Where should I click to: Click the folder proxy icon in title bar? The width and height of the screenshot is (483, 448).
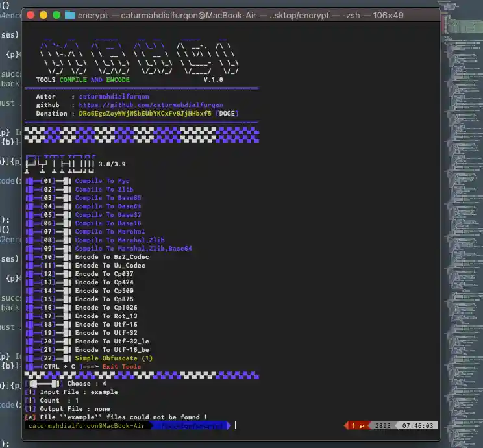pyautogui.click(x=71, y=15)
